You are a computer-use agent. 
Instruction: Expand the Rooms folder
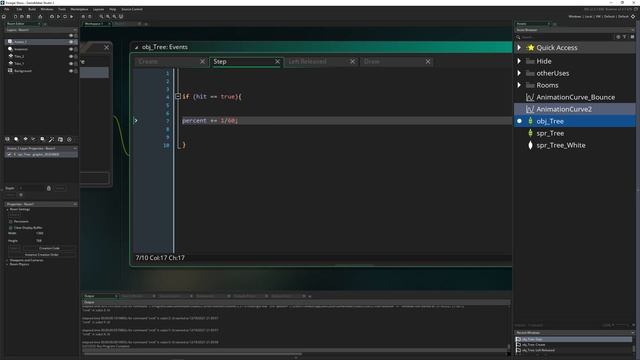pyautogui.click(x=519, y=85)
